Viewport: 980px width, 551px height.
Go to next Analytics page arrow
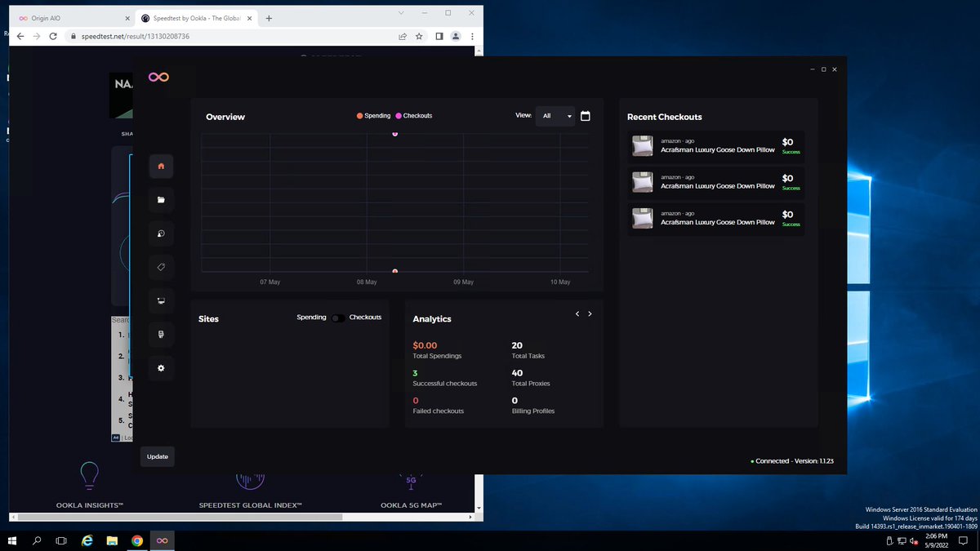[590, 313]
